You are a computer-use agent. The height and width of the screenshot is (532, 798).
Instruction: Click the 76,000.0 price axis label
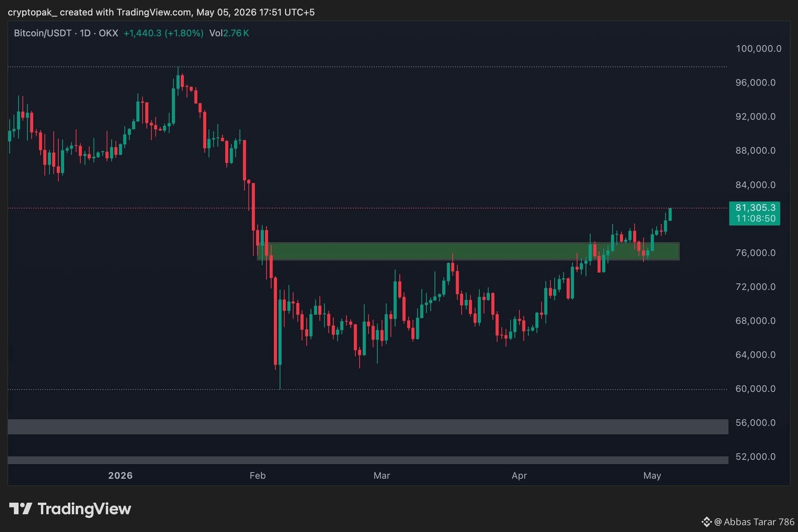click(x=755, y=253)
